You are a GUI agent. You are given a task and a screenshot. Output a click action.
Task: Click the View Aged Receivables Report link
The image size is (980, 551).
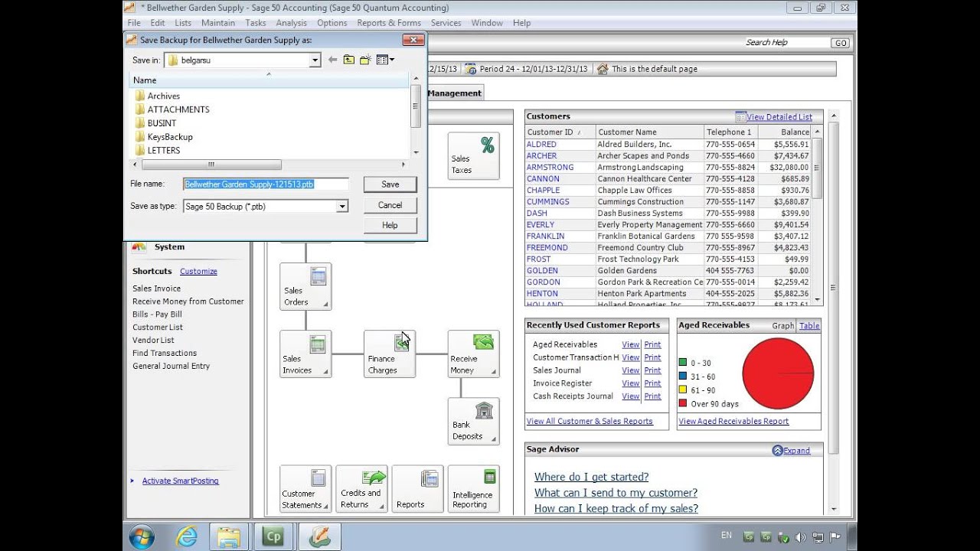tap(733, 421)
